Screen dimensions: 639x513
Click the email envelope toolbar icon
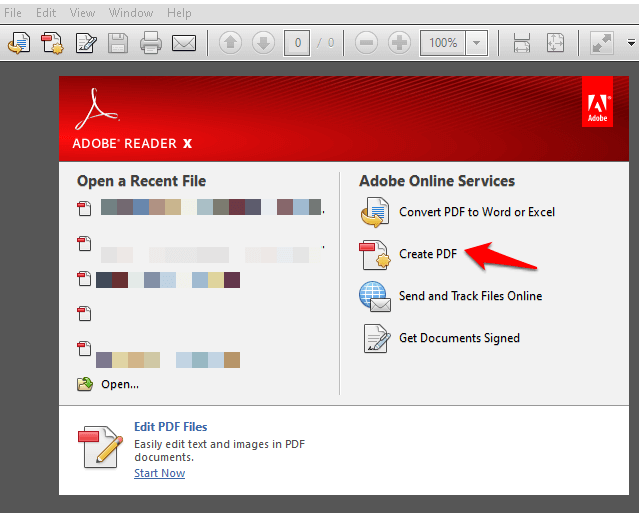(183, 44)
